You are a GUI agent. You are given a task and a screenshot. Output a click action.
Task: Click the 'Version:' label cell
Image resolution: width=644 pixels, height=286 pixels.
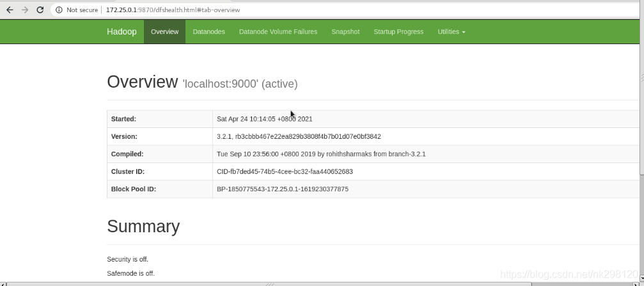tap(160, 136)
